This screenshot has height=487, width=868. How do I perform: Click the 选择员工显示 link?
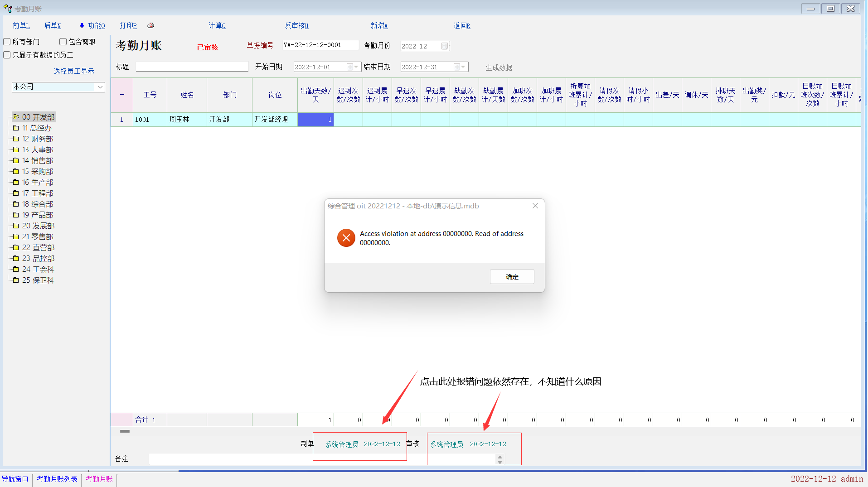pyautogui.click(x=74, y=71)
